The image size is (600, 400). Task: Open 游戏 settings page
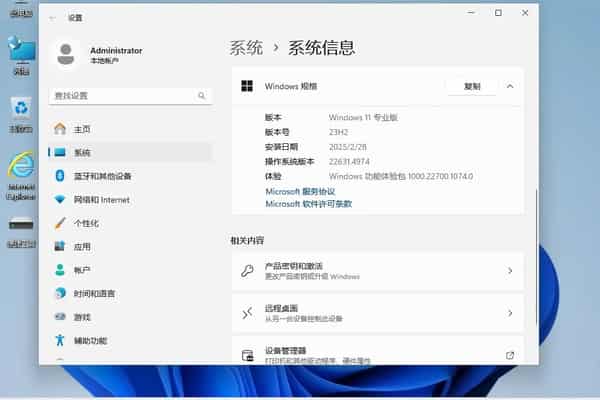click(130, 317)
